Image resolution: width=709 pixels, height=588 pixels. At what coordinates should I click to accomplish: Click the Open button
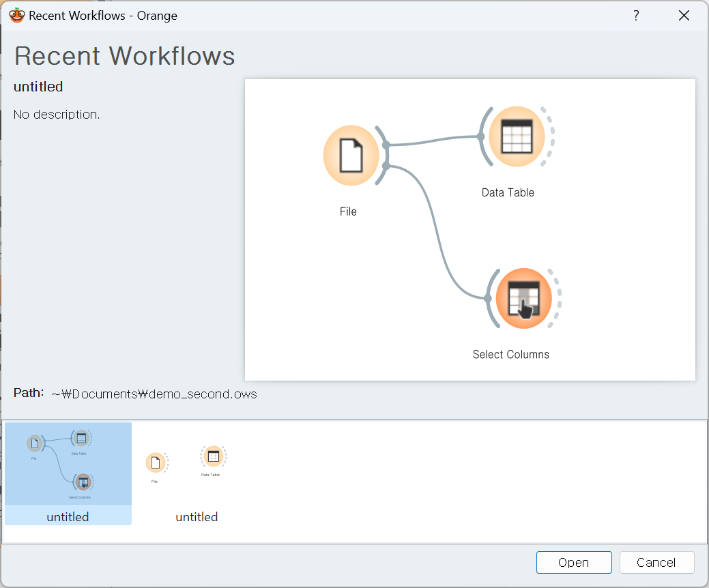tap(574, 562)
